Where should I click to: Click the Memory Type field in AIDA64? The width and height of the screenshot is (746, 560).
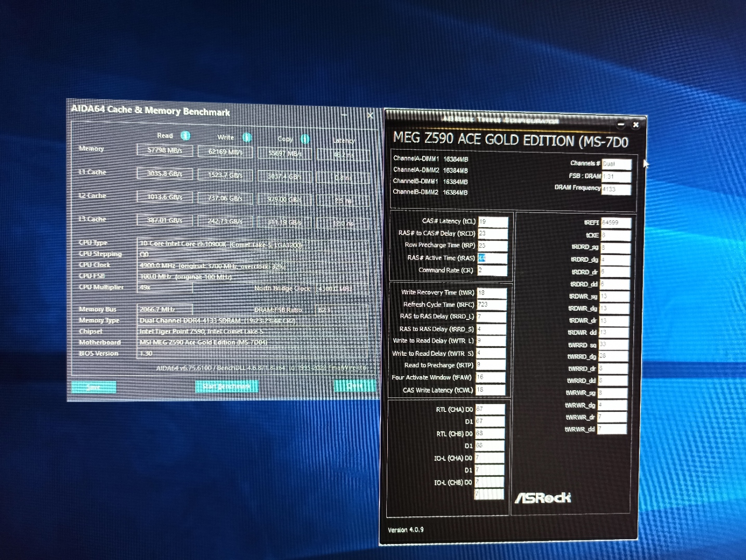pos(253,321)
